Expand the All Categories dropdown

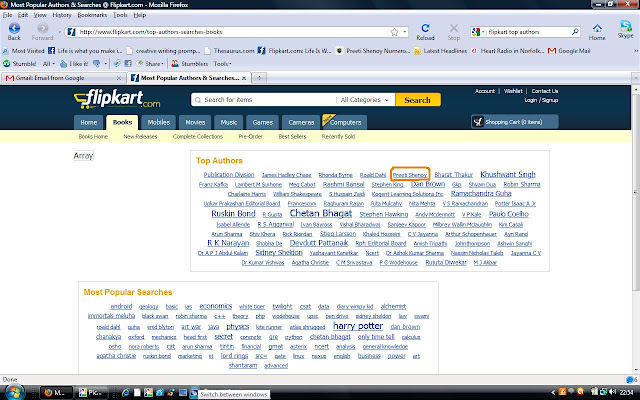coord(364,100)
